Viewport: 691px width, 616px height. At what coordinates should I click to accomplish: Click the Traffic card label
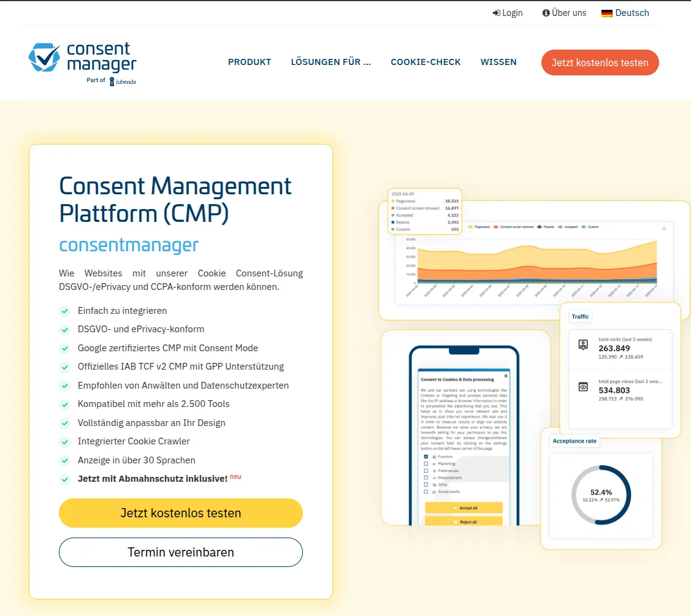tap(580, 317)
